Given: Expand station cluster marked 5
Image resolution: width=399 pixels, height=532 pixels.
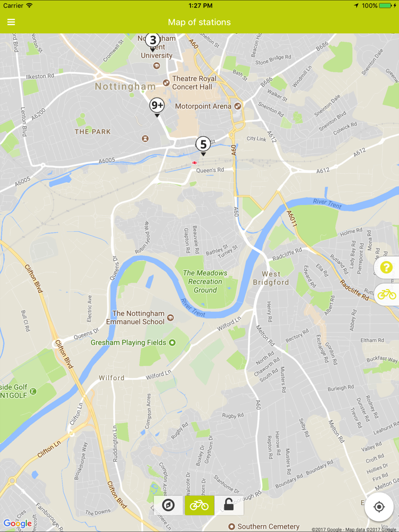Looking at the screenshot, I should click(203, 146).
